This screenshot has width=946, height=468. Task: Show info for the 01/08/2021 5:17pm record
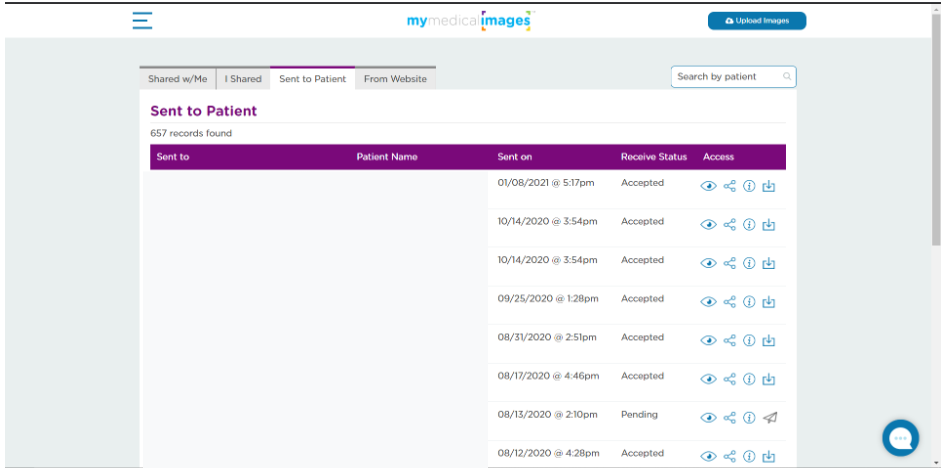click(749, 186)
